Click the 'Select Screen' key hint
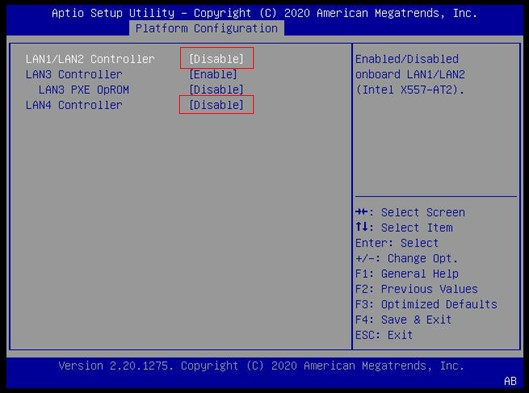 [423, 213]
